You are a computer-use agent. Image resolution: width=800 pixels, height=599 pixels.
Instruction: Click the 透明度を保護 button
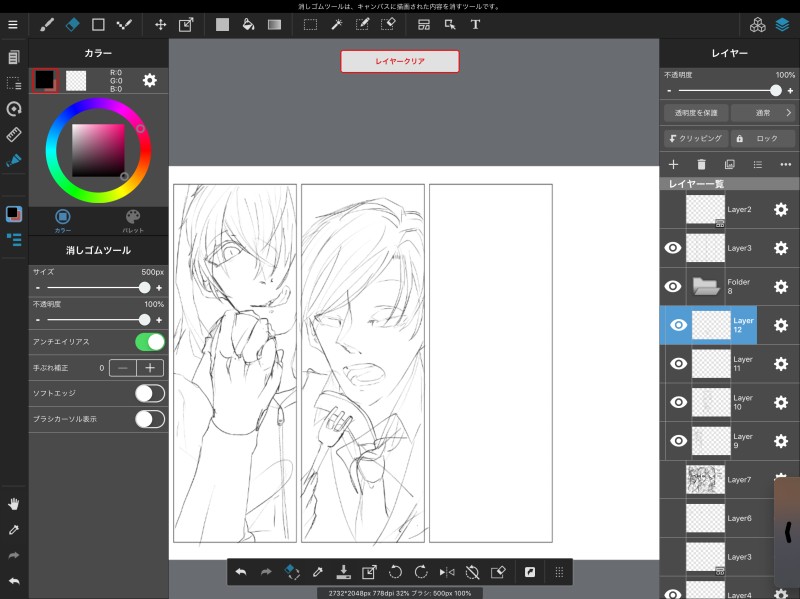tap(696, 113)
